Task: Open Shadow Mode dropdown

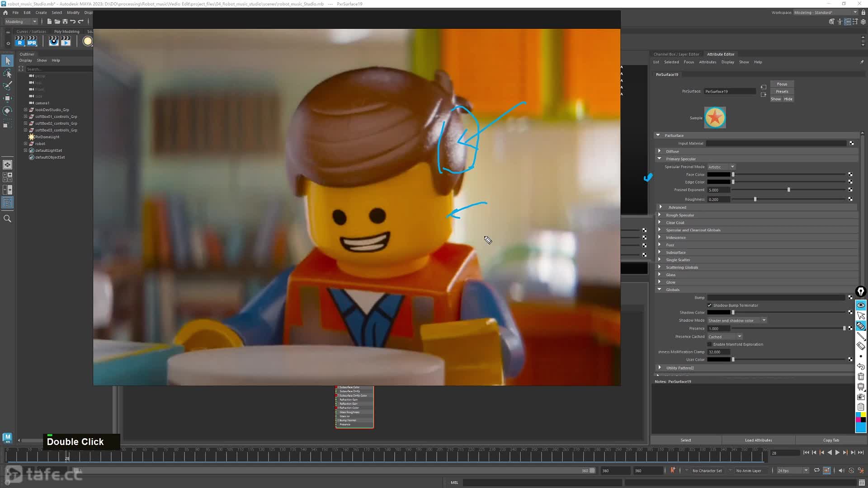Action: pos(737,321)
